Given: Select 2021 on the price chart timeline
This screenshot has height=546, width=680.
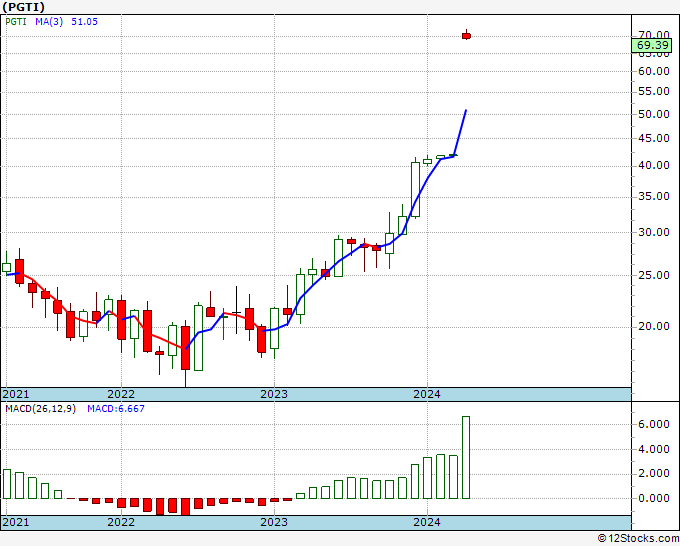Looking at the screenshot, I should 16,394.
